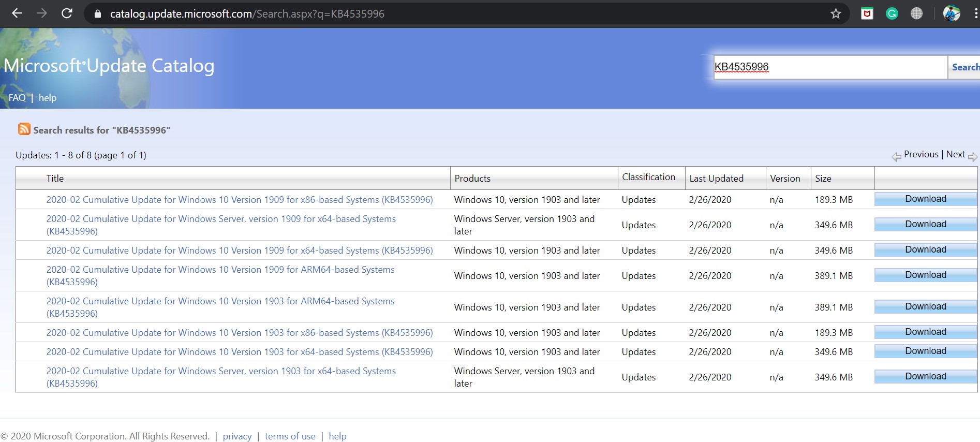The image size is (980, 442).
Task: Click the Next page arrow icon
Action: coord(972,157)
